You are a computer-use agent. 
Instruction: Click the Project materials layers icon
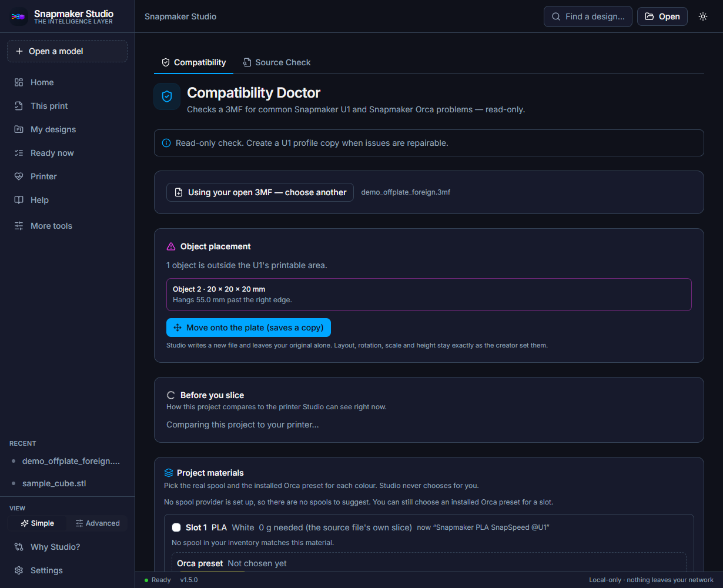[x=169, y=473]
